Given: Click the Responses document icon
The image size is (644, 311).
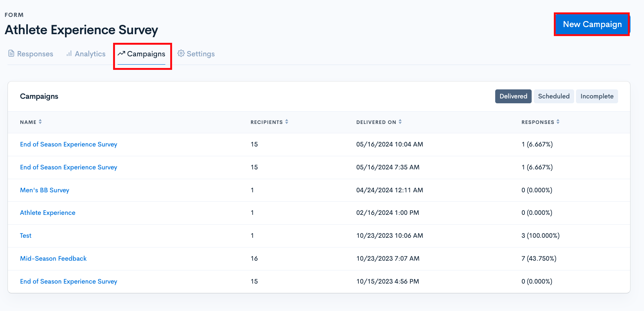Looking at the screenshot, I should point(11,53).
